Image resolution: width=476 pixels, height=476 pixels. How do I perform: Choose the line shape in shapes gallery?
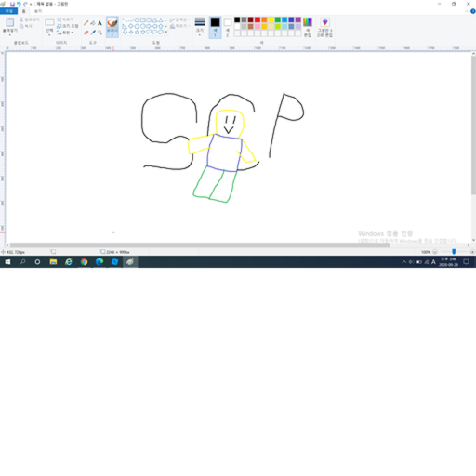point(125,20)
